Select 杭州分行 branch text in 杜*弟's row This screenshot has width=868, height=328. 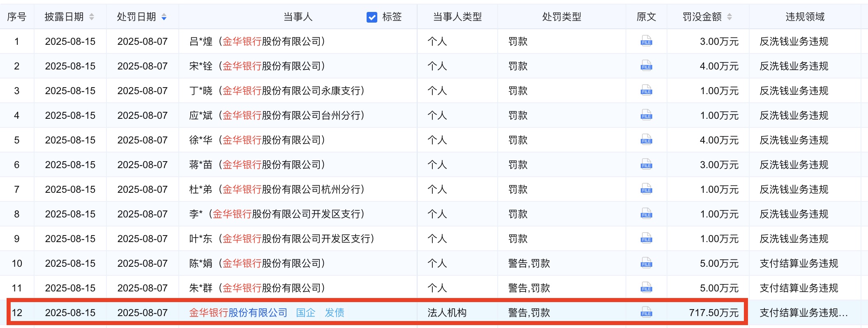pyautogui.click(x=341, y=189)
